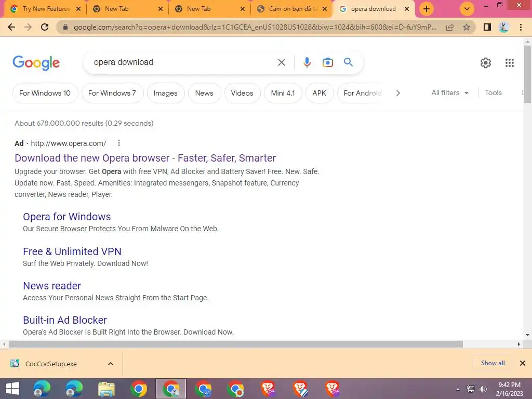Dismiss the downloads bar
The image size is (532, 399).
[523, 363]
